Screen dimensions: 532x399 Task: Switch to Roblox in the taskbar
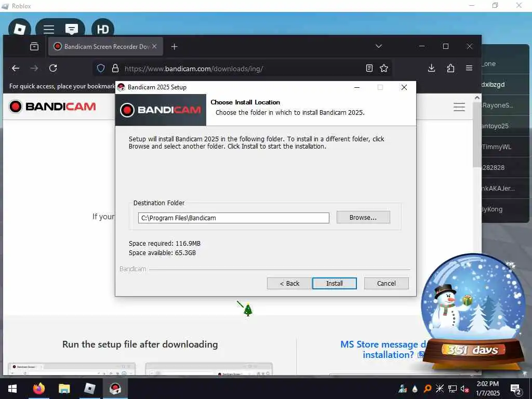point(89,389)
